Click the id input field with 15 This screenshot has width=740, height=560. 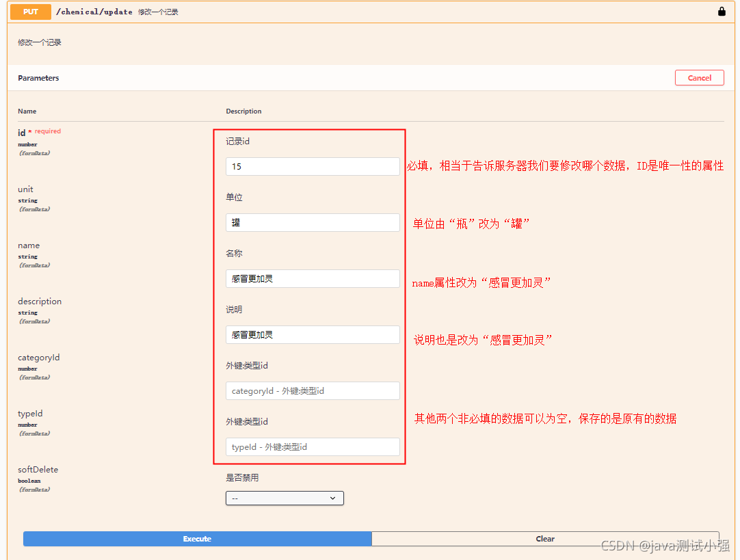[x=313, y=167]
